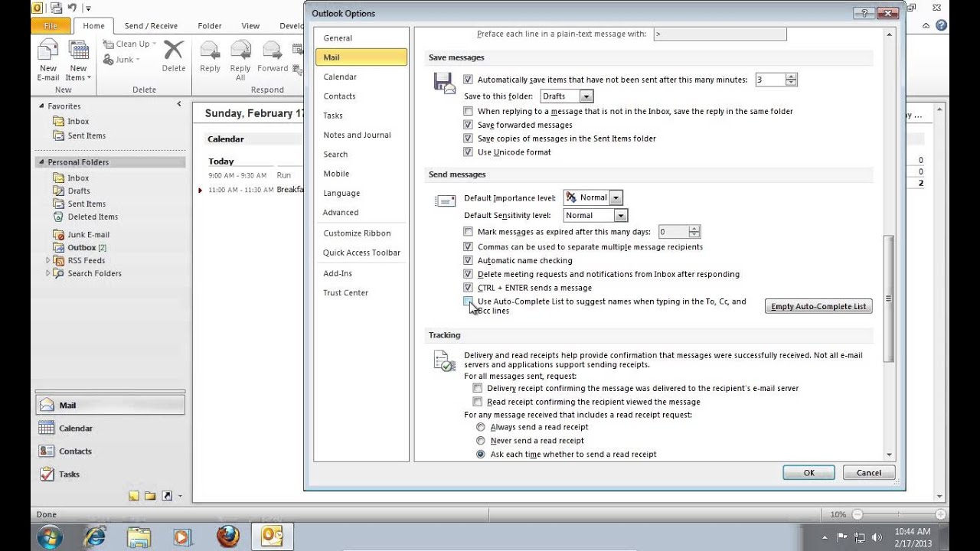Click the Undo icon in quick access toolbar
This screenshot has width=980, height=551.
click(x=71, y=8)
